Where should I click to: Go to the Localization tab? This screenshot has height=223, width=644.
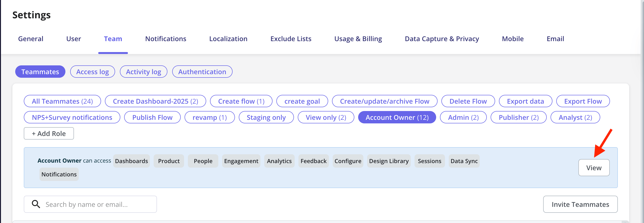228,39
